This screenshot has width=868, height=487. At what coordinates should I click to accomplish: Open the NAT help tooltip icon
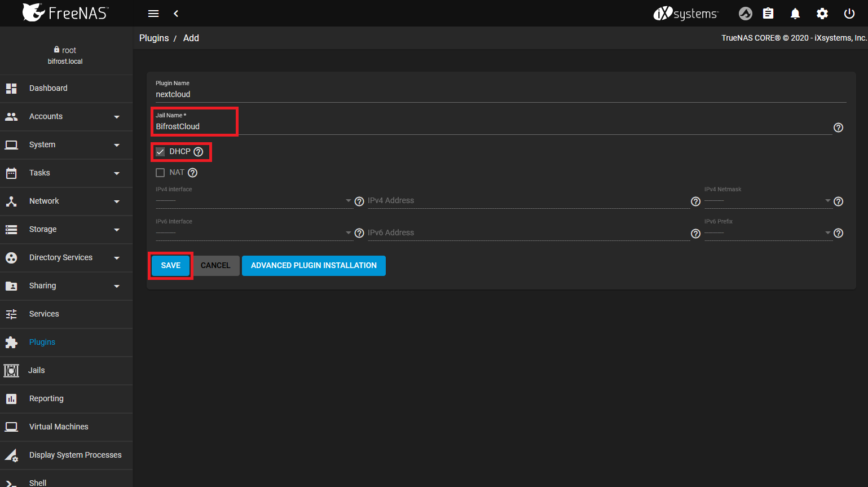(x=192, y=173)
